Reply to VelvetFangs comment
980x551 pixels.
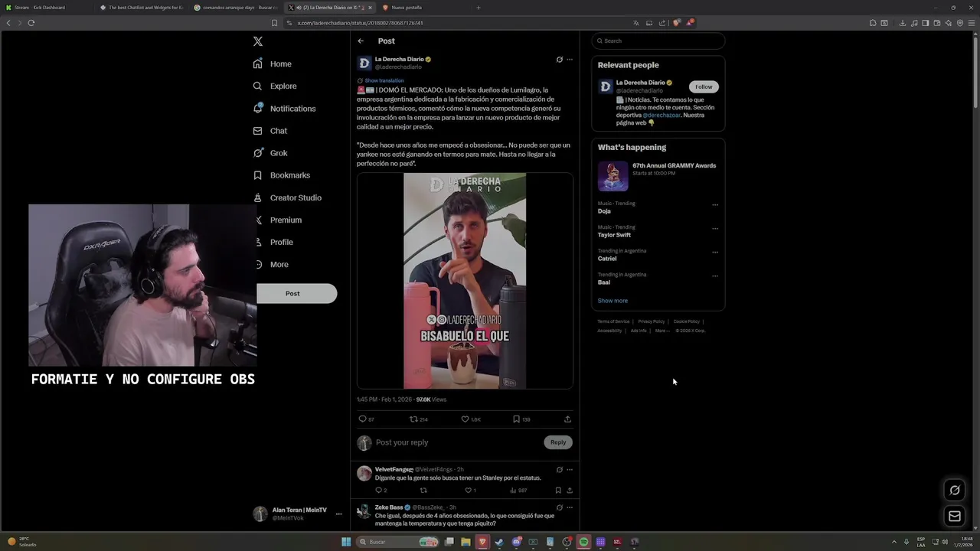pos(381,491)
